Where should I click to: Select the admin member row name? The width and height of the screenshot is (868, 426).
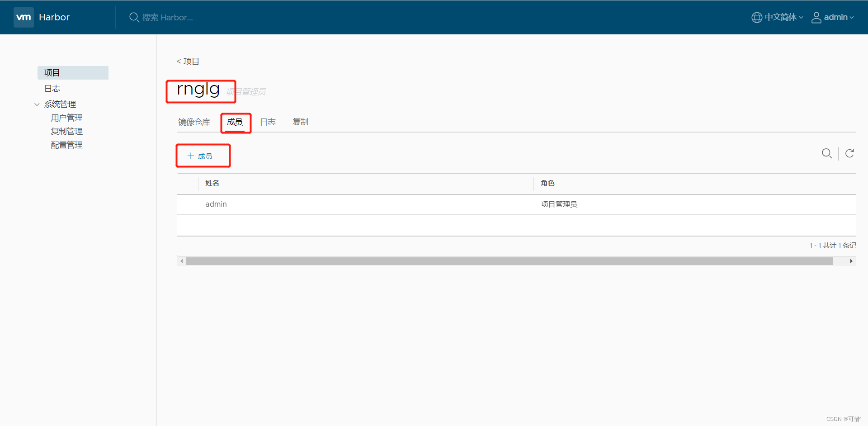[216, 204]
